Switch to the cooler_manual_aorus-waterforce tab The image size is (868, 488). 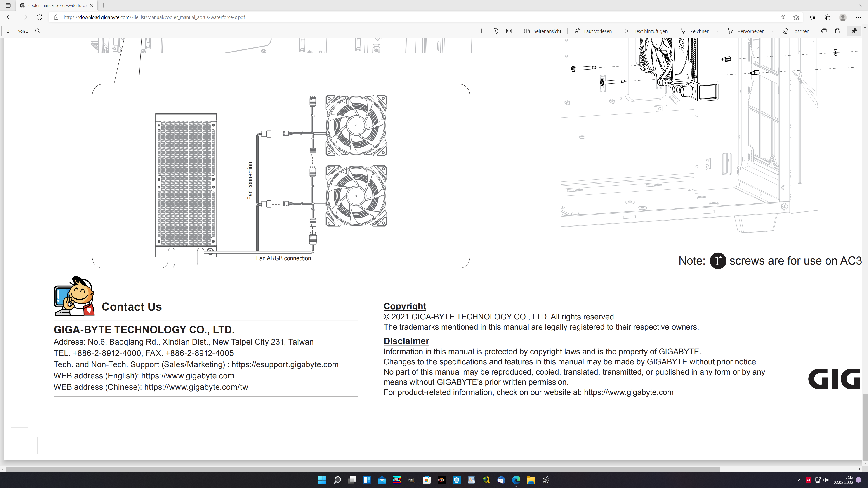pyautogui.click(x=57, y=5)
